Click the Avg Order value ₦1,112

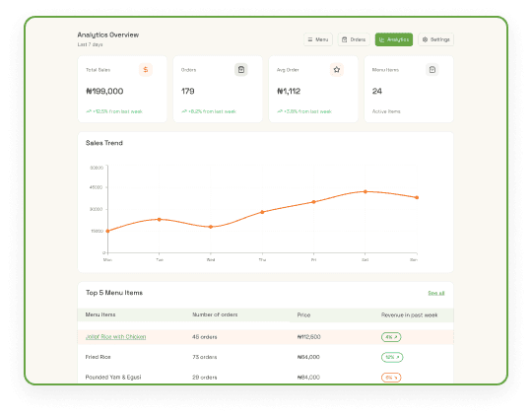click(289, 91)
